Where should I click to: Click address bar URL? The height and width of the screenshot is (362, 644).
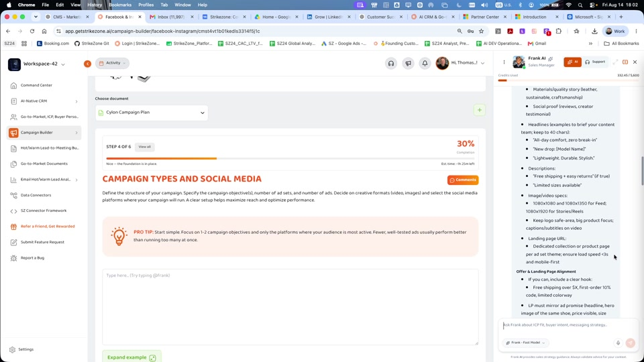pyautogui.click(x=162, y=32)
